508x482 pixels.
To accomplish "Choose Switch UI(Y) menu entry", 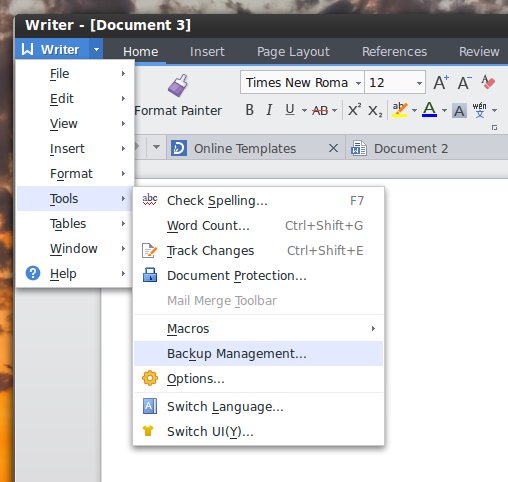I will 258,432.
